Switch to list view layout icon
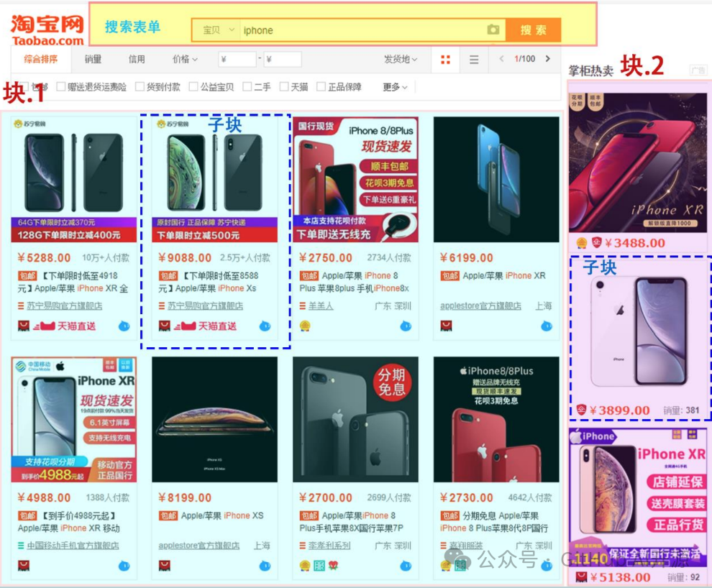This screenshot has width=712, height=588. pos(474,60)
